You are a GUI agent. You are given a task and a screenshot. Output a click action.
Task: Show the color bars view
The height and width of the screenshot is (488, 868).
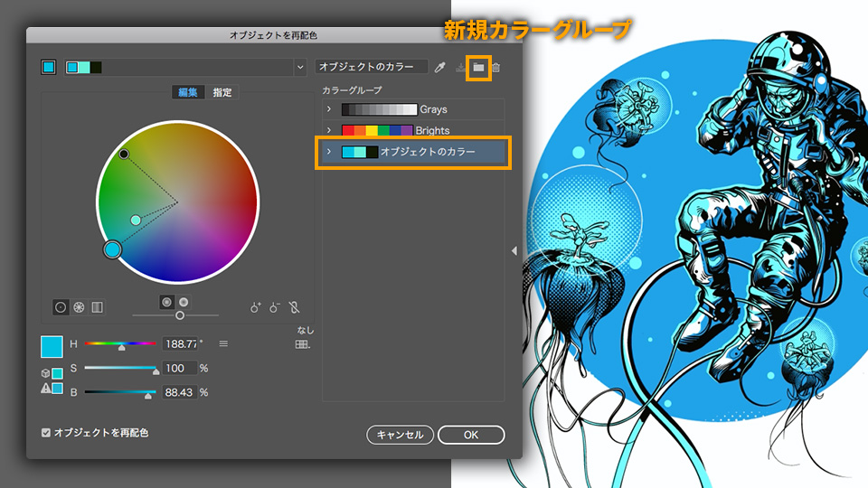pos(98,307)
